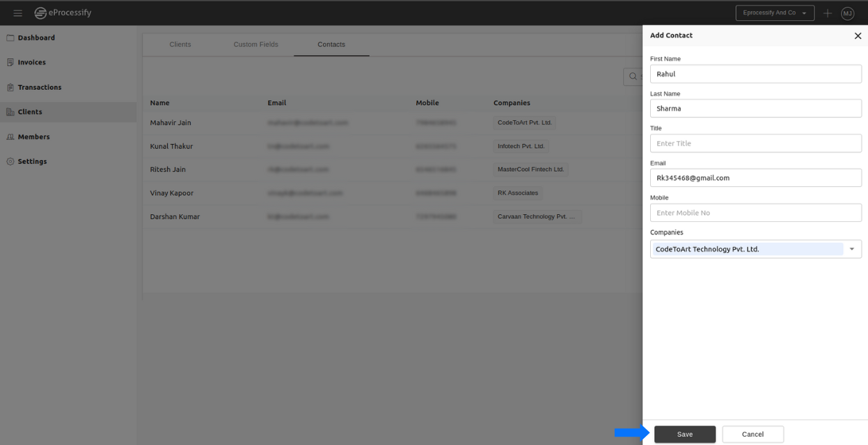Expand the Eprocessify And Co dropdown
This screenshot has height=445, width=868.
point(775,13)
